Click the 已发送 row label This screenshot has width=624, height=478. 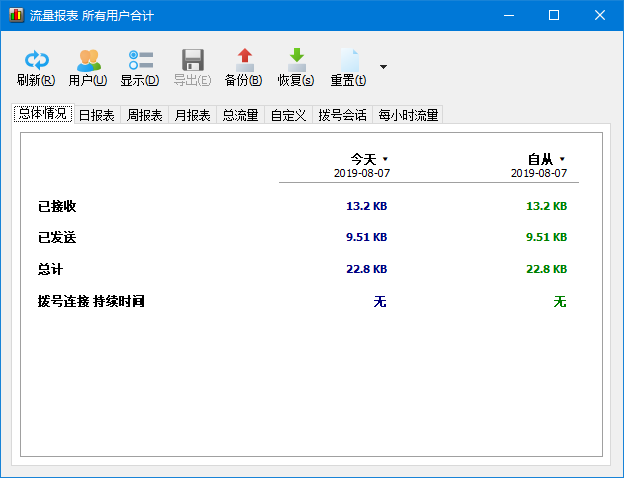[57, 237]
